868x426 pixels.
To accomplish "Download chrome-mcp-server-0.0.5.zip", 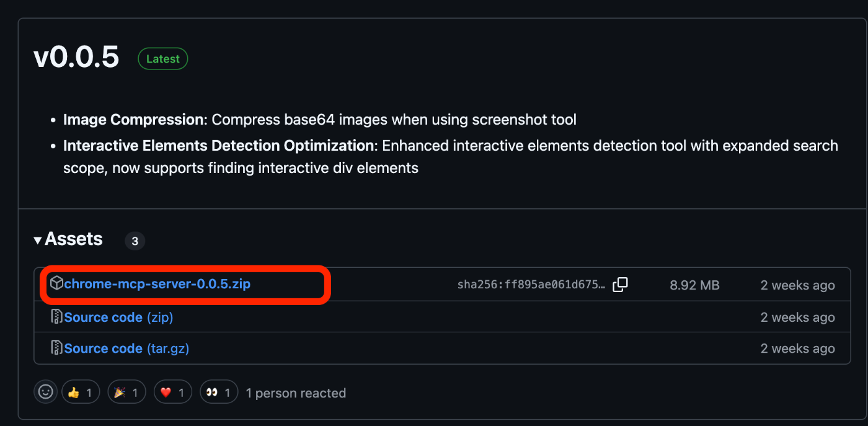I will (x=157, y=284).
